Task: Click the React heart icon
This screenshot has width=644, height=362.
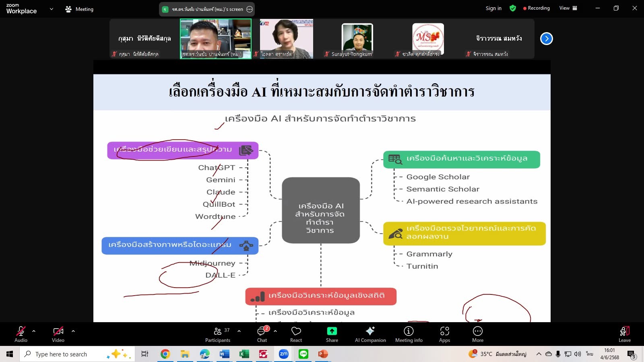Action: tap(296, 334)
